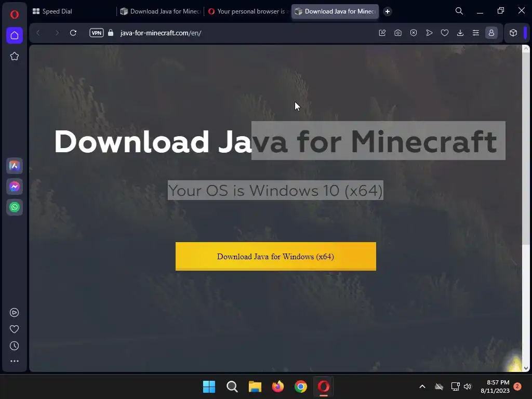Select the active Download Java for Minecraft tab
The image size is (532, 399).
pos(335,11)
